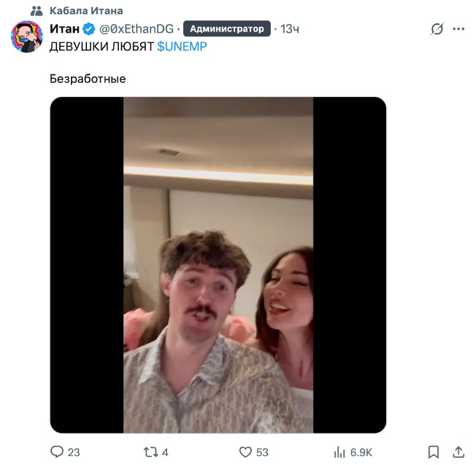The image size is (476, 465).
Task: Reply using the speech bubble icon
Action: (57, 452)
